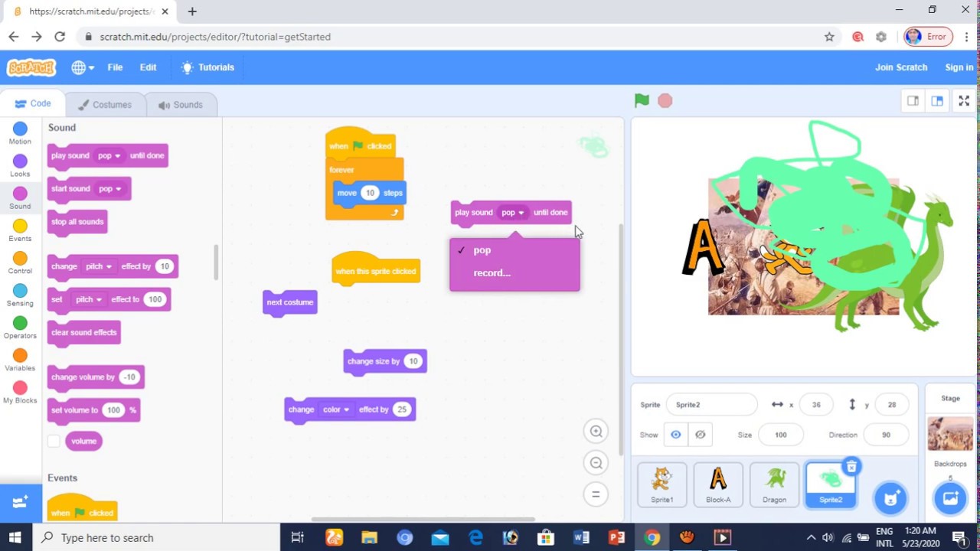Edit the sprite y position field
The width and height of the screenshot is (980, 551).
[x=891, y=405]
